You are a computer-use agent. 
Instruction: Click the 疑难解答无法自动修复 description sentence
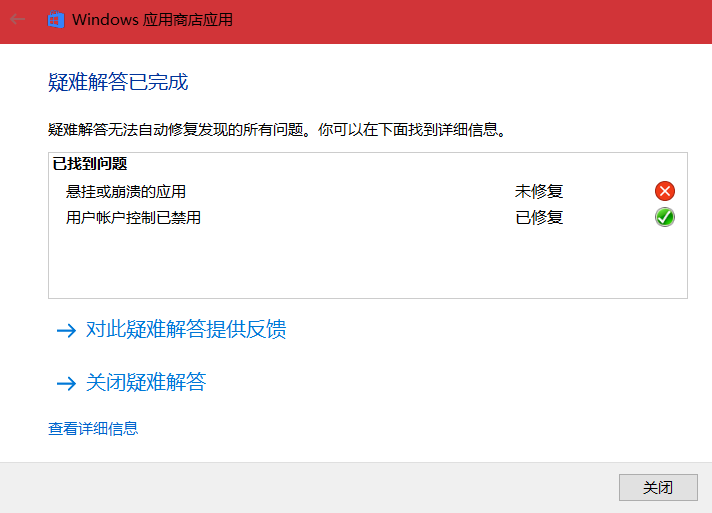pyautogui.click(x=277, y=130)
